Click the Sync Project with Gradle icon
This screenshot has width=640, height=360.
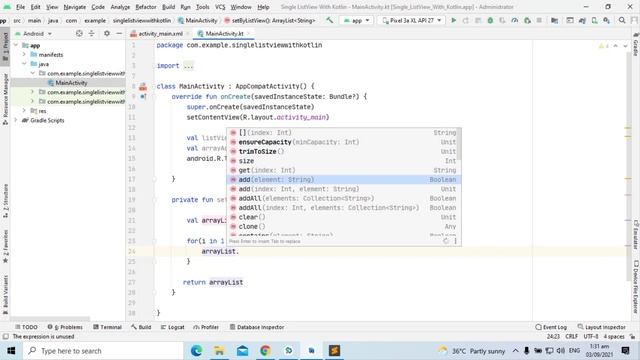click(x=582, y=20)
